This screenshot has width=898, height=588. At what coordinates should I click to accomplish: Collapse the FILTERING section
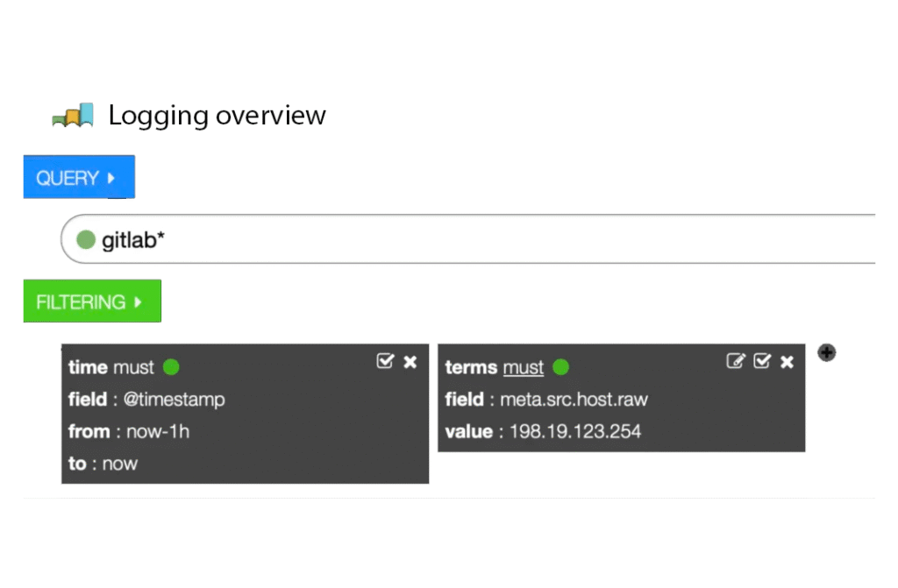pyautogui.click(x=91, y=302)
